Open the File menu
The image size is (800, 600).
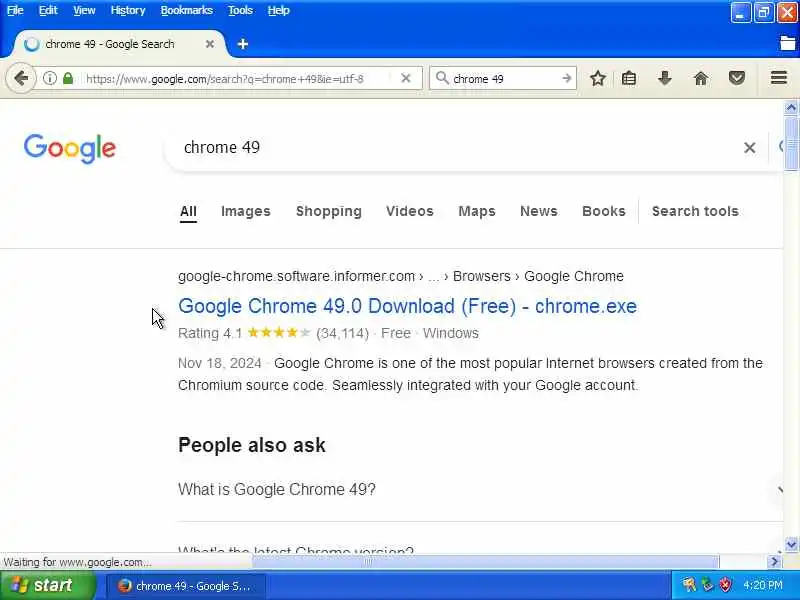(15, 10)
